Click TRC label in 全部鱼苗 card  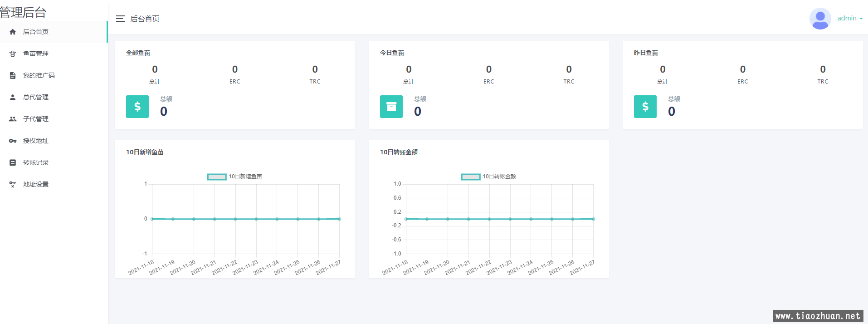click(x=315, y=82)
